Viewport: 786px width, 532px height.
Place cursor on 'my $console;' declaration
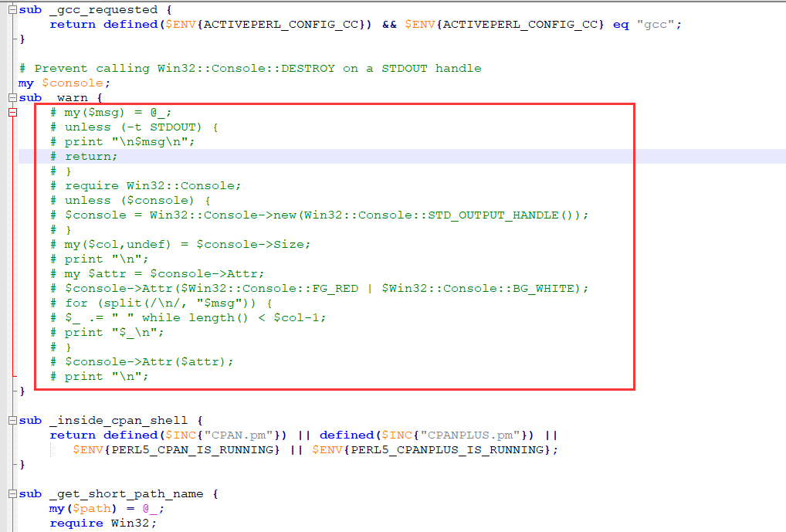(65, 83)
